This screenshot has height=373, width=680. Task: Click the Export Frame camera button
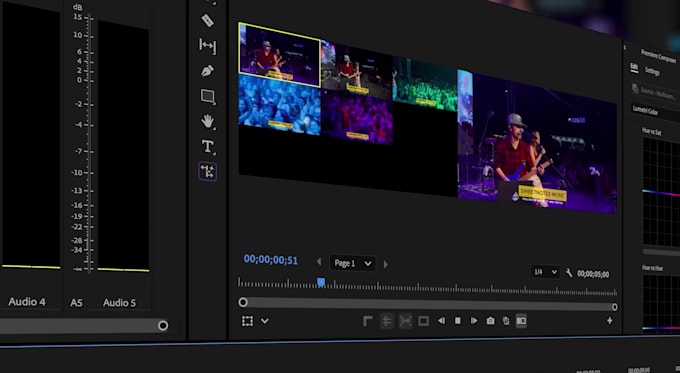point(490,321)
